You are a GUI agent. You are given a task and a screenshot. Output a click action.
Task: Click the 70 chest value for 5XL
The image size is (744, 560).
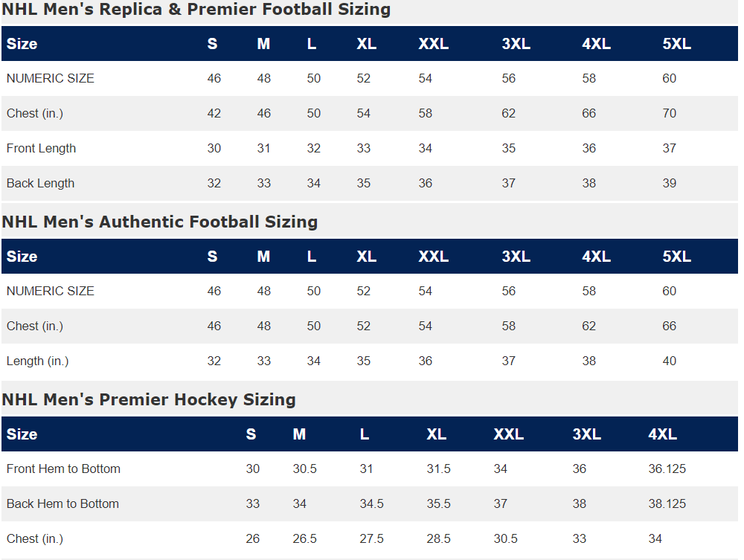(669, 113)
